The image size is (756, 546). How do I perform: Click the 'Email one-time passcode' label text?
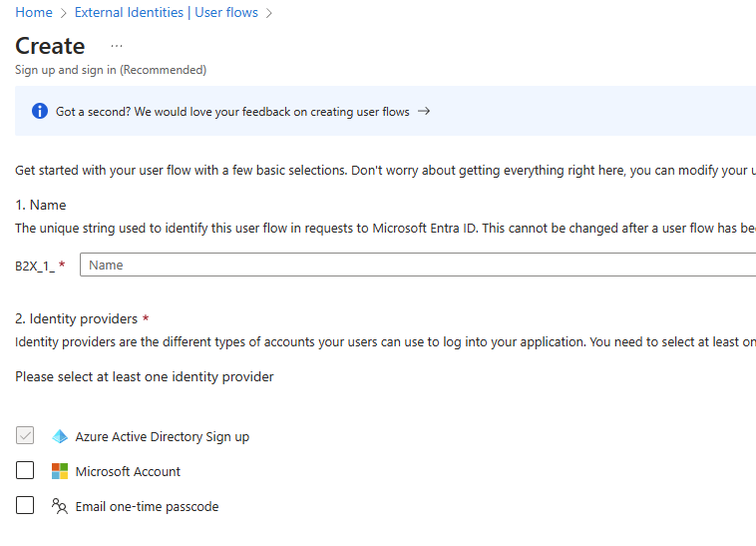pyautogui.click(x=147, y=506)
